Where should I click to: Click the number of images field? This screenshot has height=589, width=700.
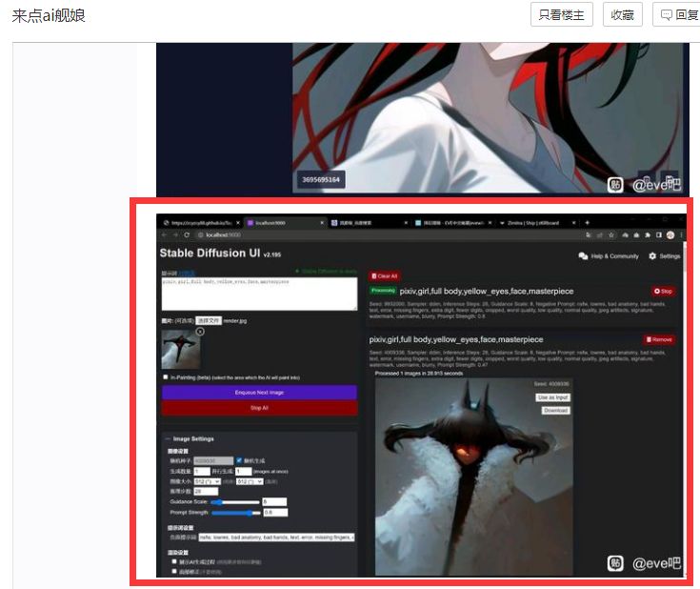coord(202,472)
